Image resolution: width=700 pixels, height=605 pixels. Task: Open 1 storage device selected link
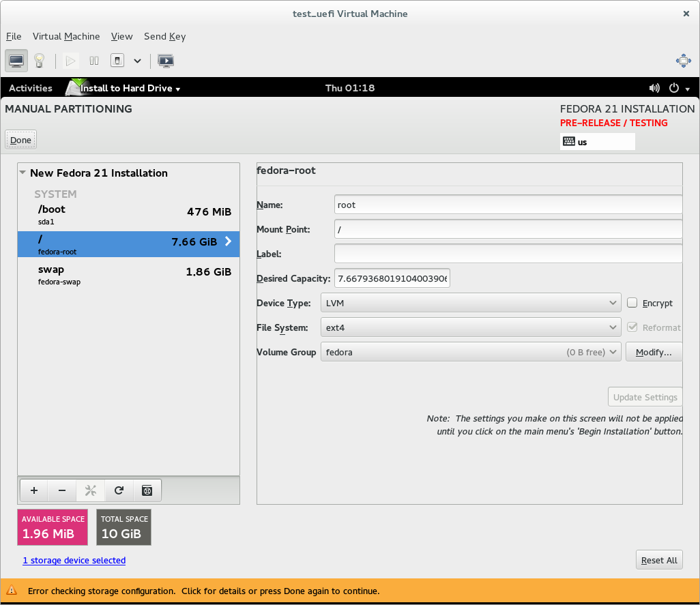click(x=74, y=561)
